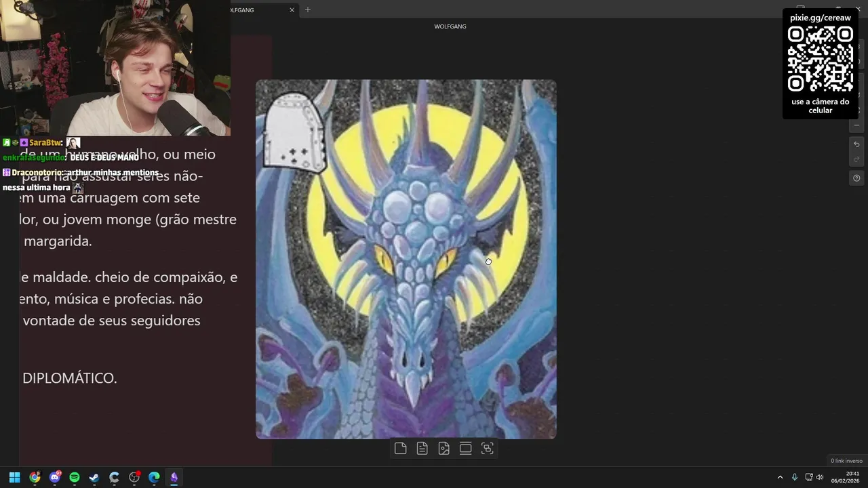Open the clock showing 20:41
The width and height of the screenshot is (868, 488).
pyautogui.click(x=846, y=477)
